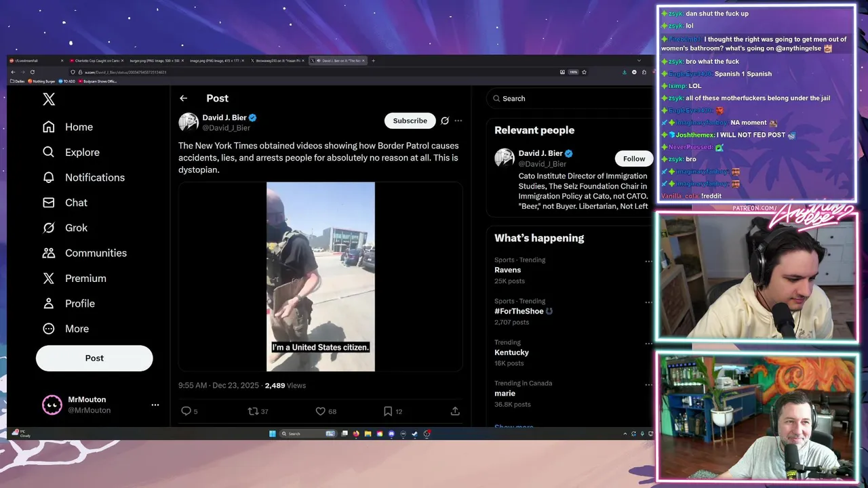Open Discord from the taskbar
This screenshot has height=488, width=868.
[x=391, y=434]
